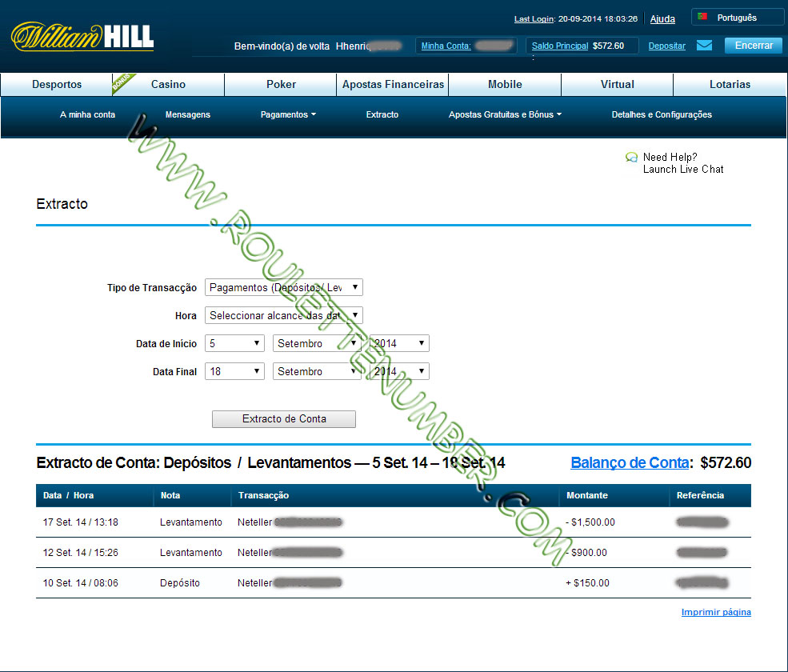Click the Encerrar logout button
This screenshot has width=788, height=672.
(754, 46)
